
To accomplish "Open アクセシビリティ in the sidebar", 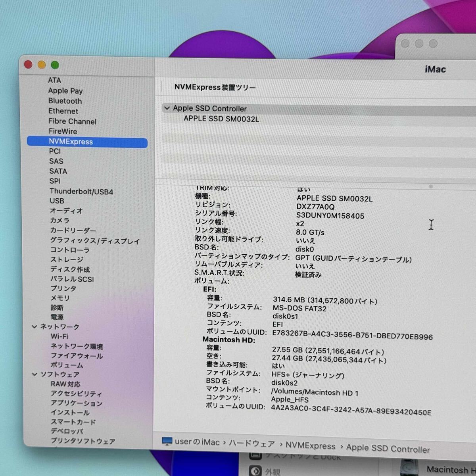I will [x=77, y=393].
